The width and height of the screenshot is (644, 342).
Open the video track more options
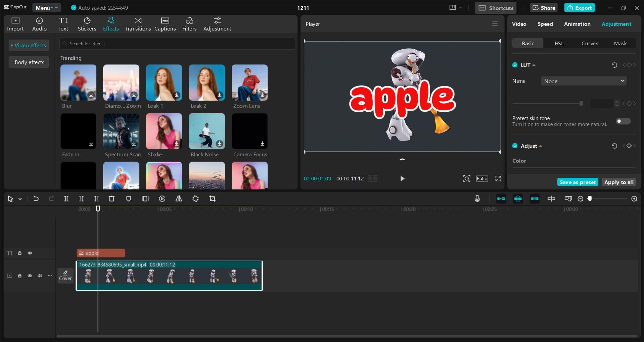pos(50,276)
